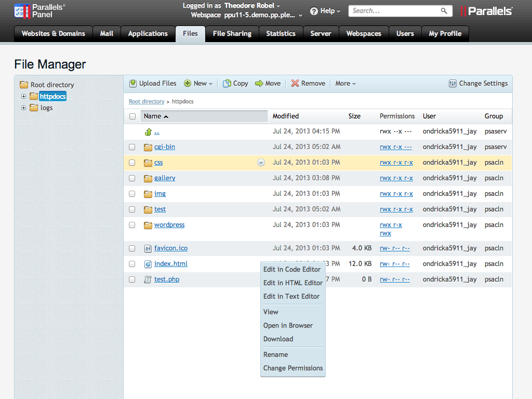Click the green New plus icon

coord(188,84)
